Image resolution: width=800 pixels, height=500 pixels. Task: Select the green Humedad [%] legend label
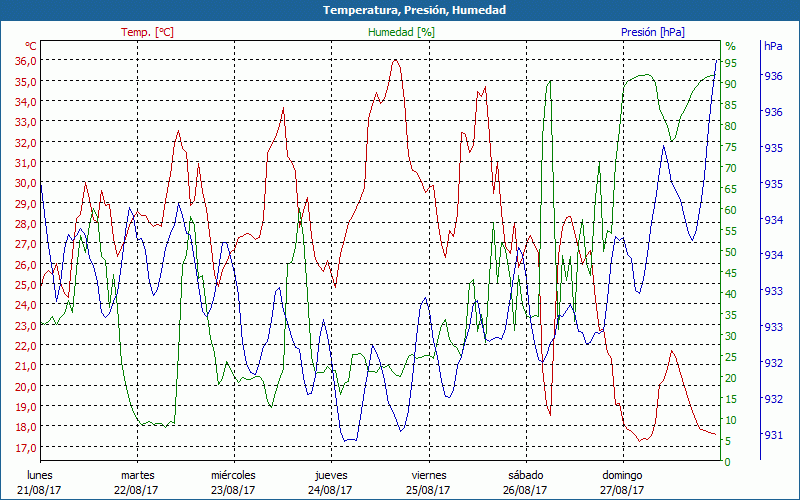(x=401, y=32)
